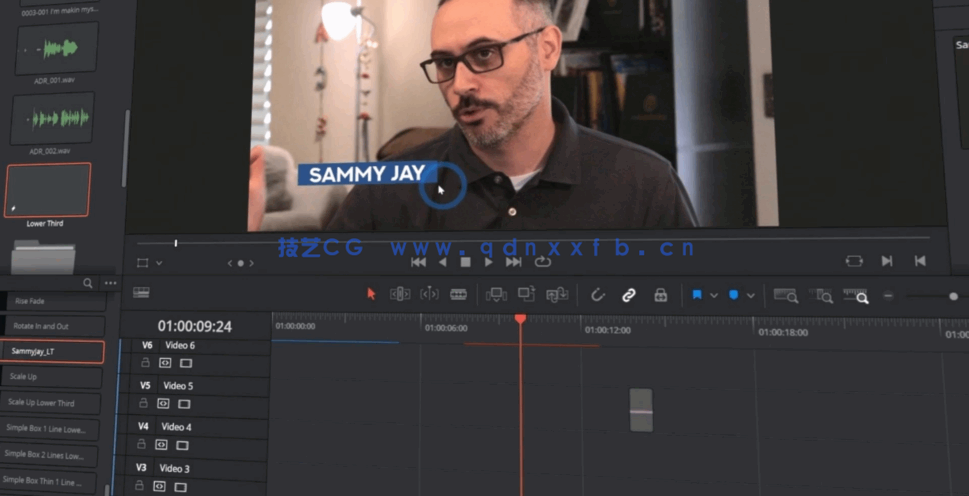969x496 pixels.
Task: Select the ADR_002.wav clip thumbnail
Action: click(x=53, y=119)
